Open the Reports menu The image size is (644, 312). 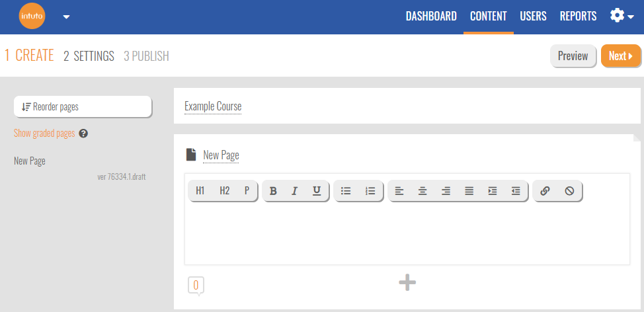coord(578,17)
